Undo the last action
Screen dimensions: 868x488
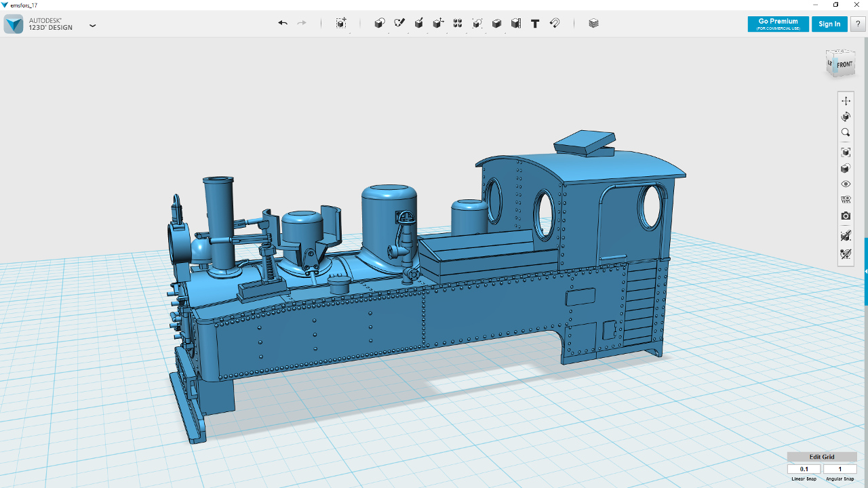(283, 23)
